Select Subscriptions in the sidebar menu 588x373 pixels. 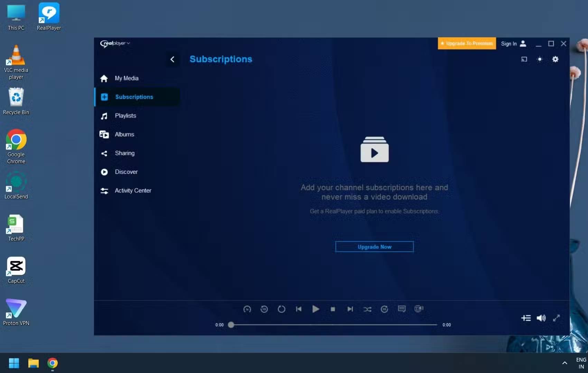coord(137,97)
